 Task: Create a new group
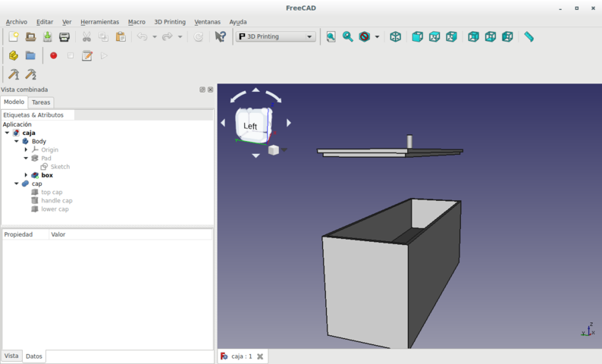point(14,55)
